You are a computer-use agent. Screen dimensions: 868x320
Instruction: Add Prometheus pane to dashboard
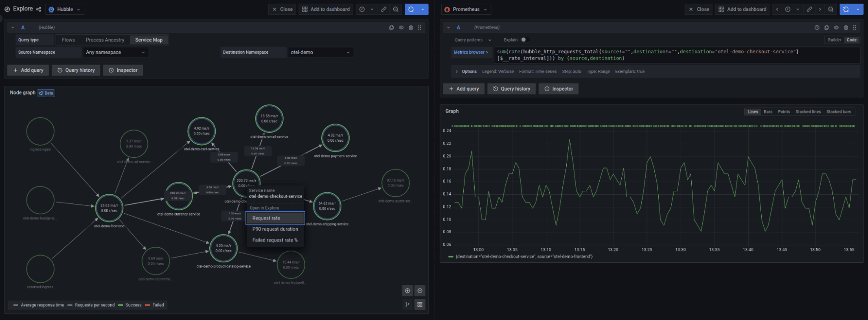click(743, 9)
